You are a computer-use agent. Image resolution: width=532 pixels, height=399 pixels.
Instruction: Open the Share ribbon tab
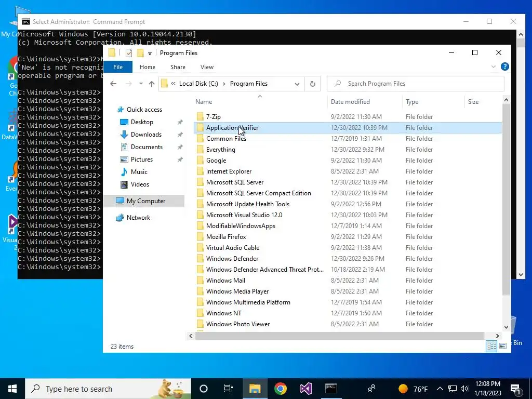178,67
